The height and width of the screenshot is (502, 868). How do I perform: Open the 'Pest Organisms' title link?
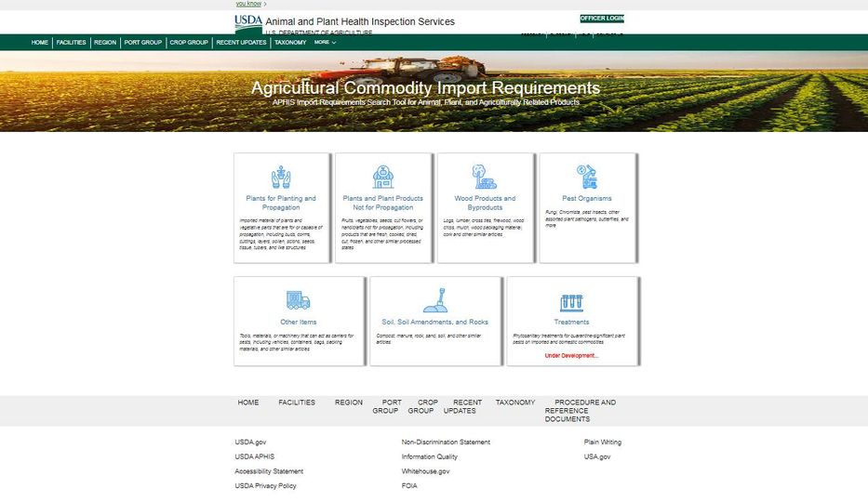coord(587,199)
